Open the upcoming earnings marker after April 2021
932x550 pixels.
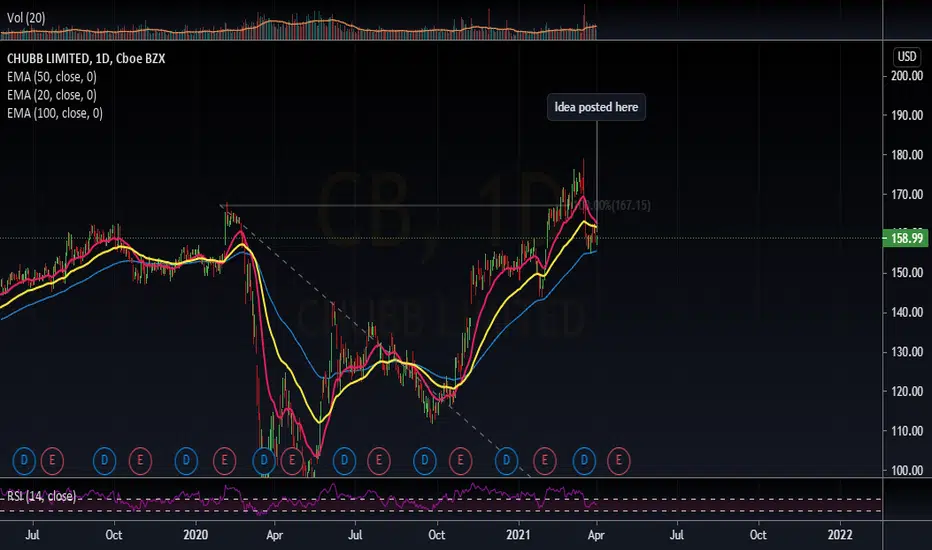[619, 461]
